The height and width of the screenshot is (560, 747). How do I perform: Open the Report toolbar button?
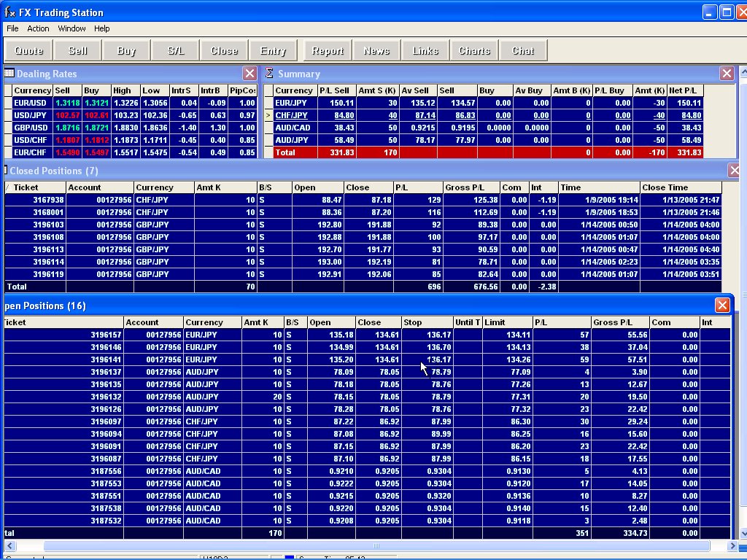coord(328,50)
